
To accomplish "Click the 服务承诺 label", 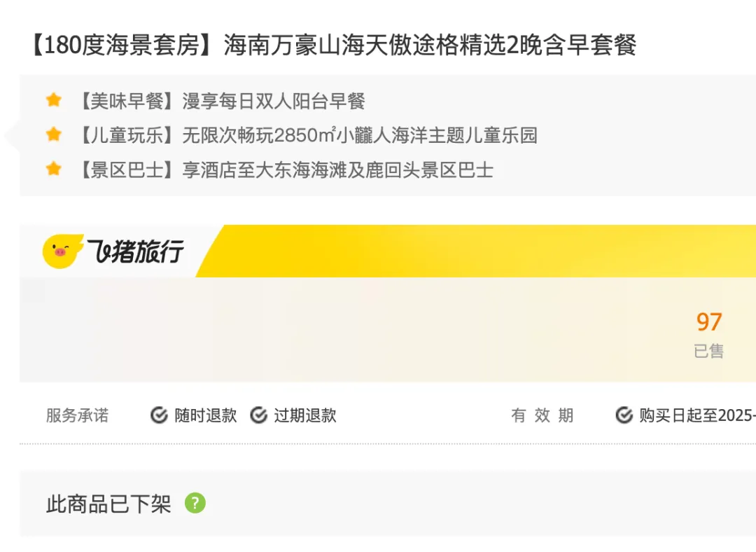I will pyautogui.click(x=77, y=415).
